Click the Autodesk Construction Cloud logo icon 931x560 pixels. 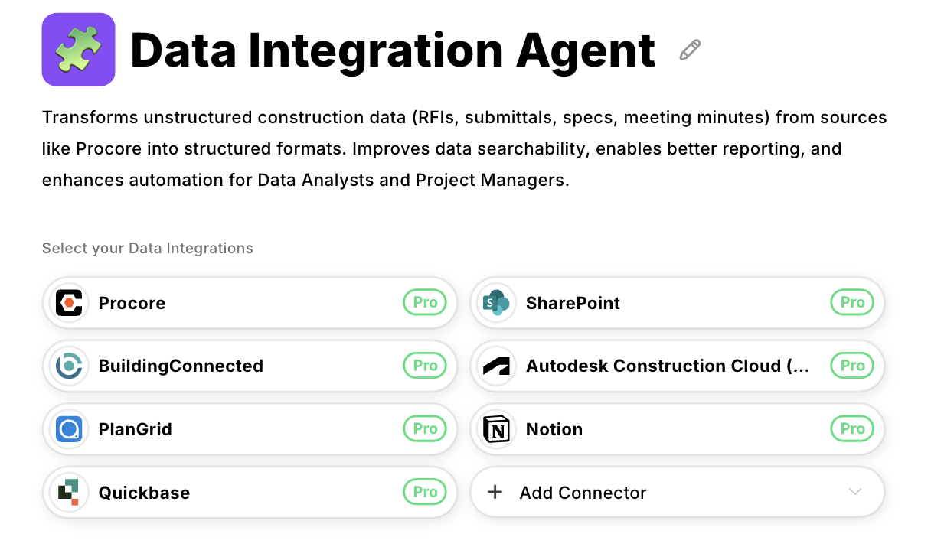[496, 366]
